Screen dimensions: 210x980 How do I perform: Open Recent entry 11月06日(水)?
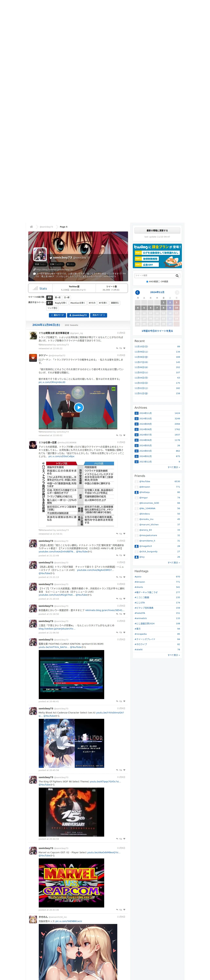coord(141,367)
